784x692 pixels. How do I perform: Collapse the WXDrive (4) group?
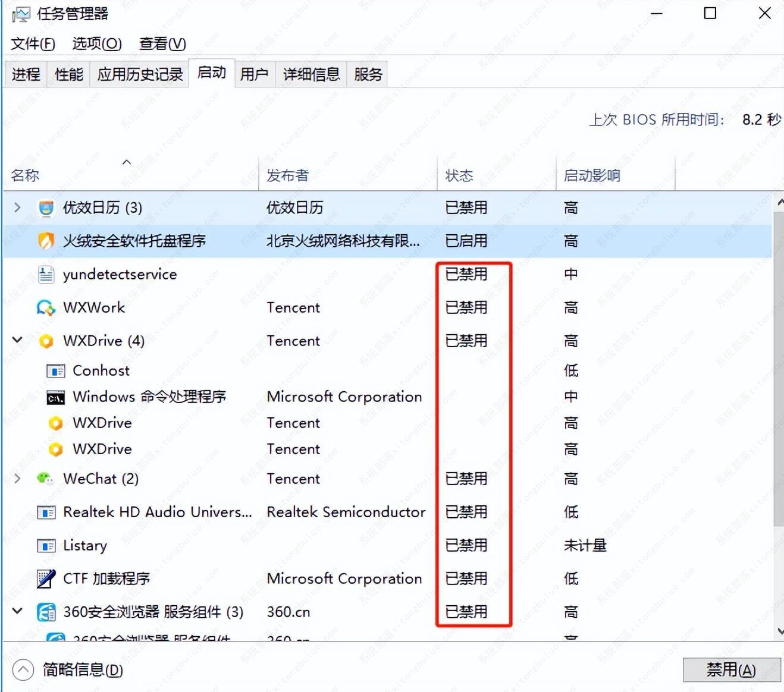[x=17, y=339]
